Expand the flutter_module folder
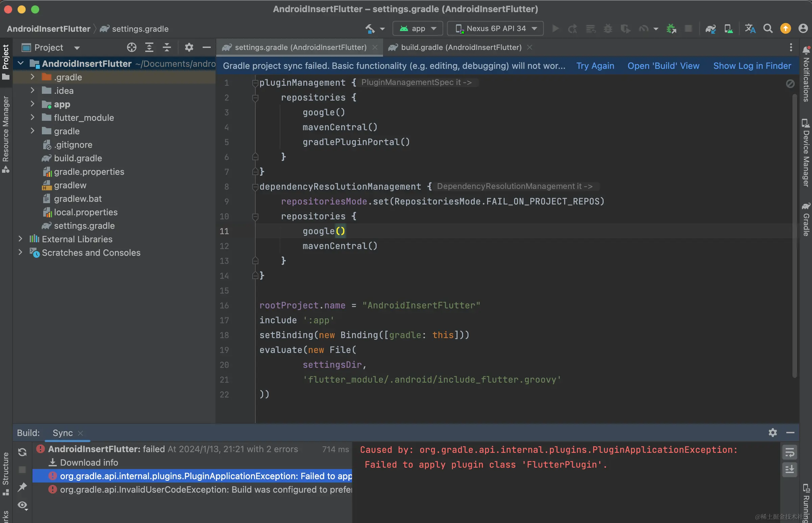 tap(33, 117)
